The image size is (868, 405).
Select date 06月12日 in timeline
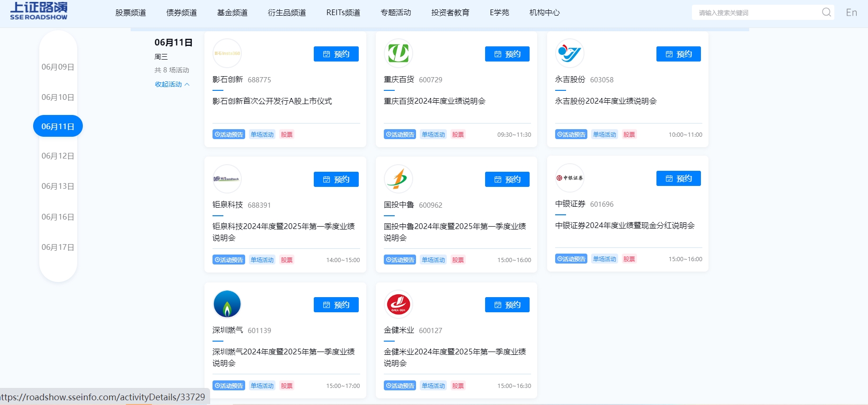(58, 156)
